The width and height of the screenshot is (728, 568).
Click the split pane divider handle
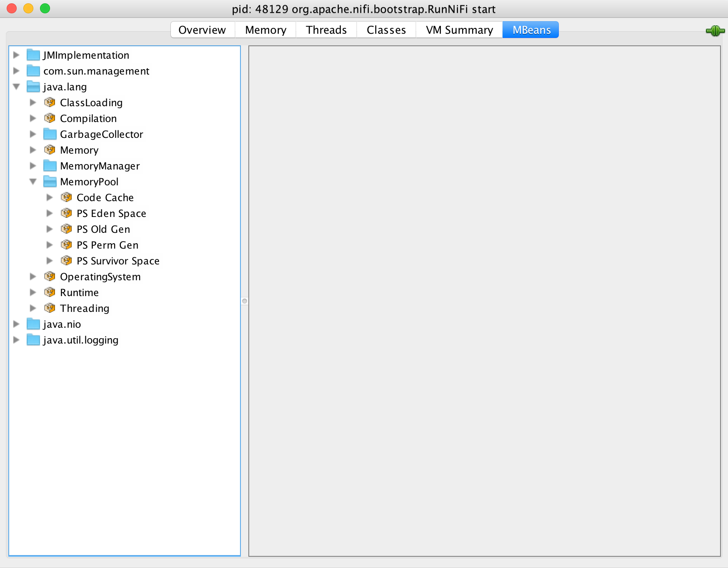(x=245, y=301)
